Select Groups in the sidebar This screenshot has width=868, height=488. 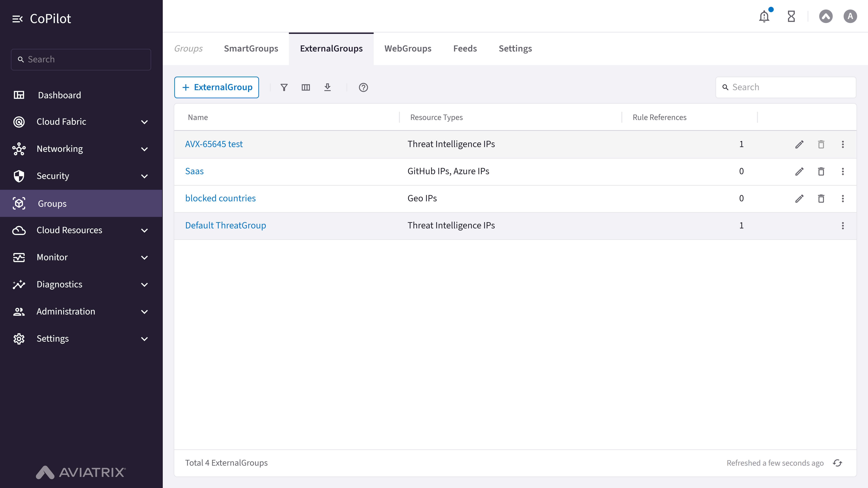click(x=81, y=203)
